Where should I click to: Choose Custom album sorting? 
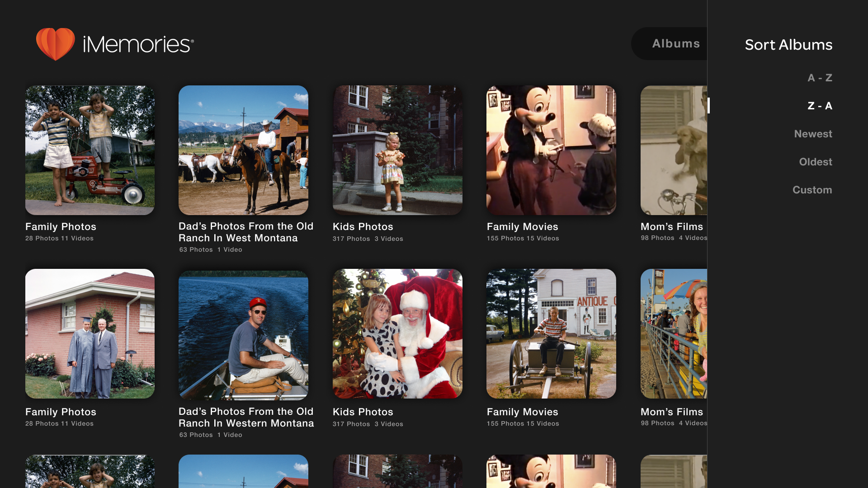[812, 190]
